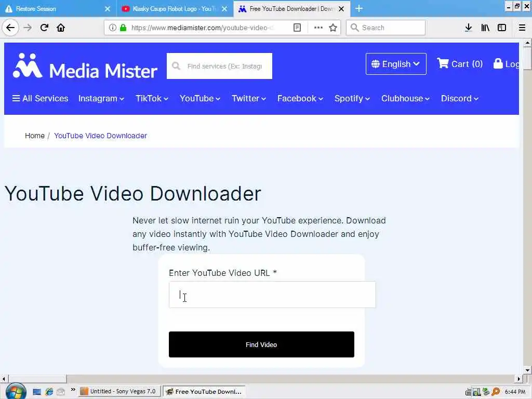
Task: Open the browser home page icon
Action: (x=61, y=28)
